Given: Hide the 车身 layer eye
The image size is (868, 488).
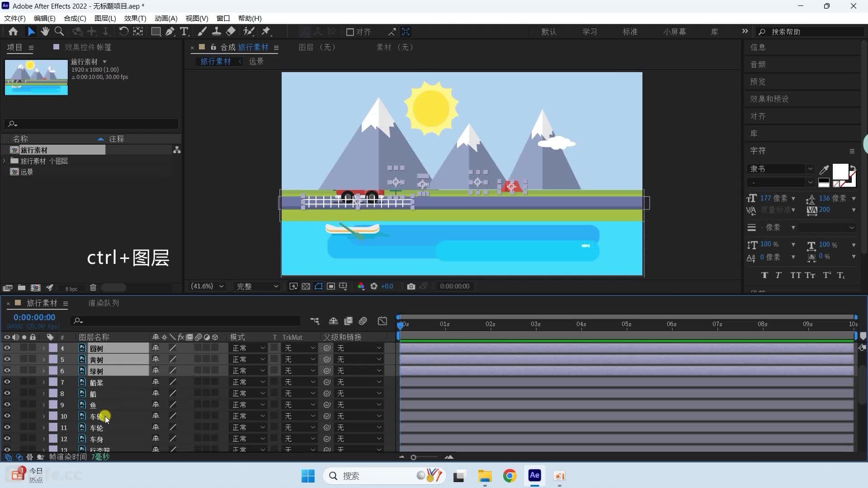Looking at the screenshot, I should click(x=7, y=438).
